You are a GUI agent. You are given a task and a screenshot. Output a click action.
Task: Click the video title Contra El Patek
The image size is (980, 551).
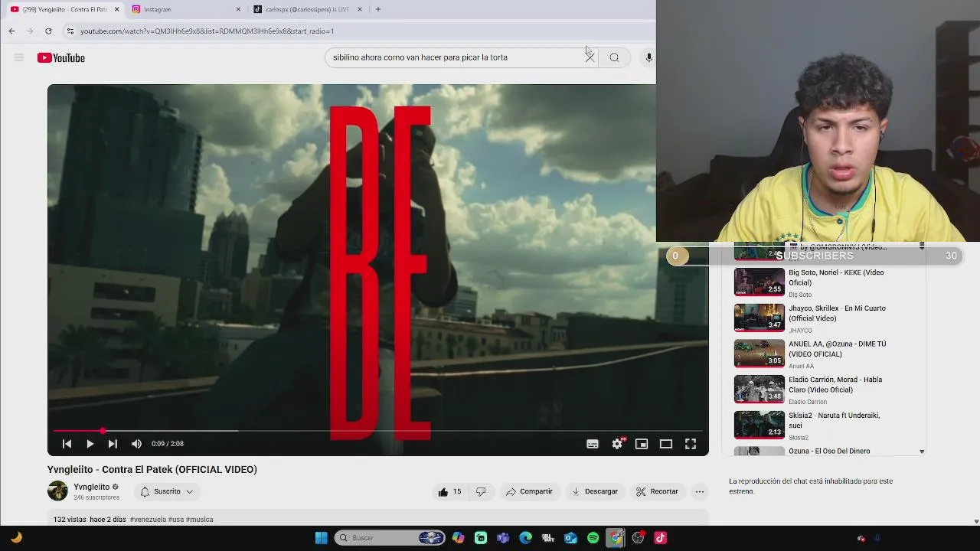[152, 470]
